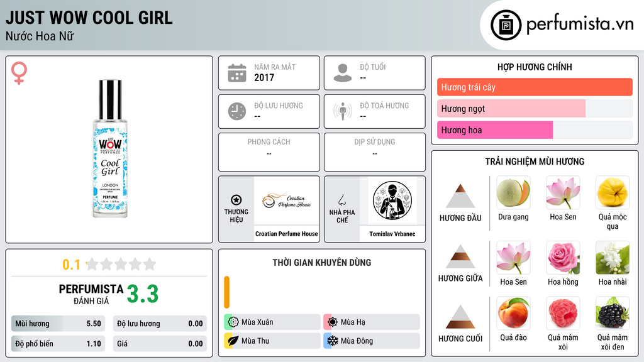This screenshot has height=362, width=644.
Task: Click the Thời gian khuyên dùng heading
Action: pyautogui.click(x=322, y=263)
